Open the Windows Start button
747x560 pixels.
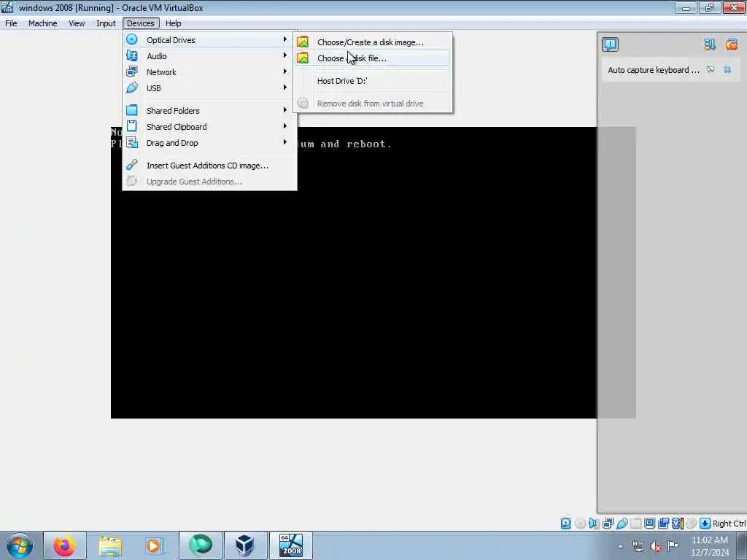pos(20,545)
